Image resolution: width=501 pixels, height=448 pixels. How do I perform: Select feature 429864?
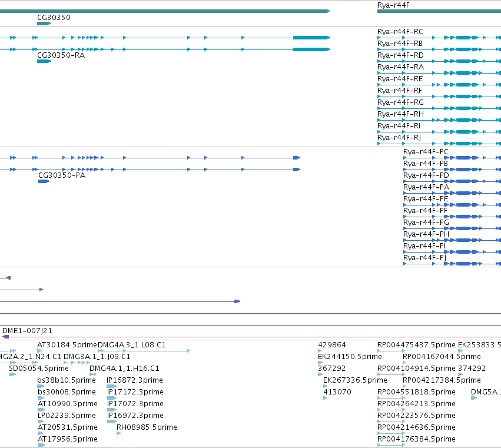coord(332,345)
